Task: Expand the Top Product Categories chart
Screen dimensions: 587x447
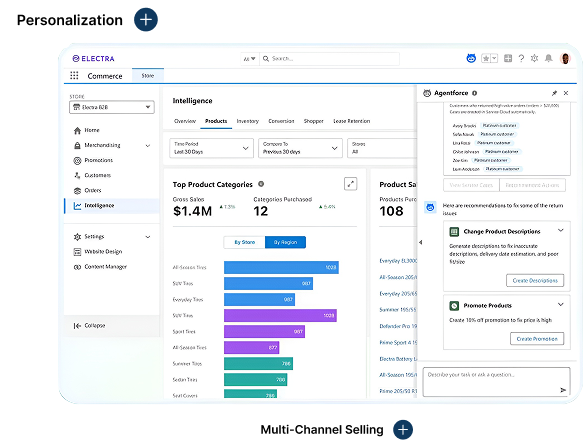Action: [x=350, y=184]
